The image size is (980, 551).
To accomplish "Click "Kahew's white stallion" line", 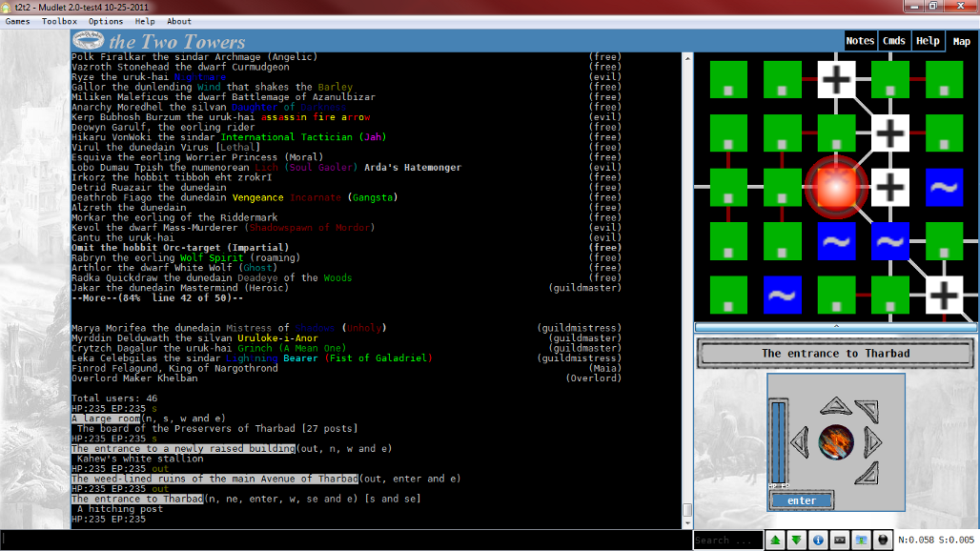I will click(x=140, y=459).
